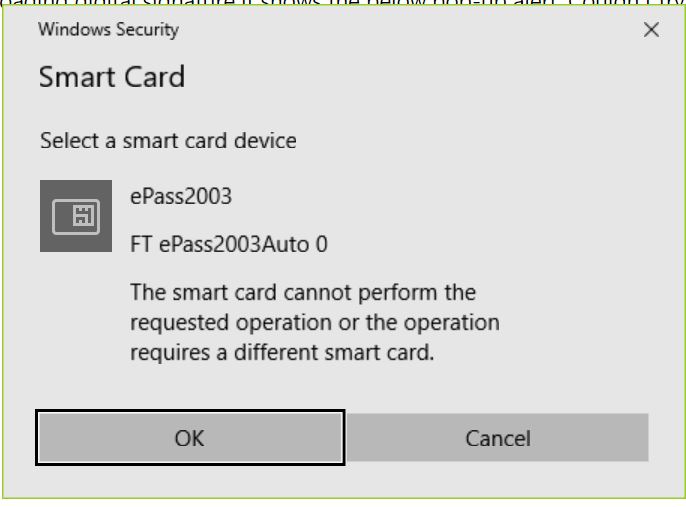Image resolution: width=686 pixels, height=507 pixels.
Task: Select the ePass2003 device name
Action: (181, 196)
